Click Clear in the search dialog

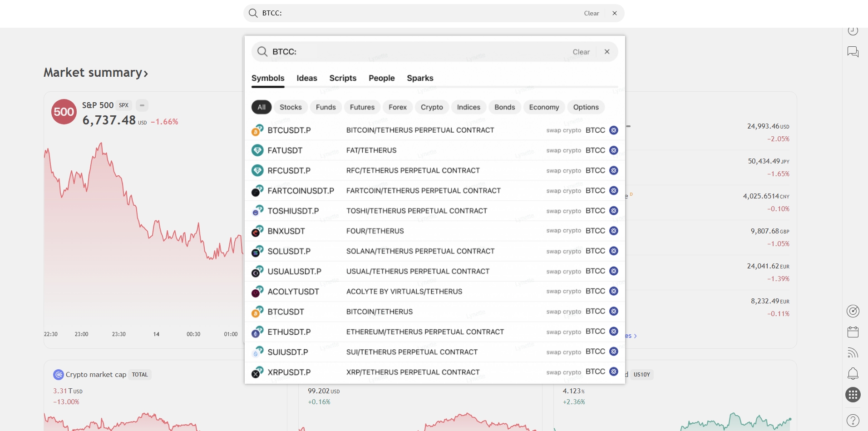(581, 52)
